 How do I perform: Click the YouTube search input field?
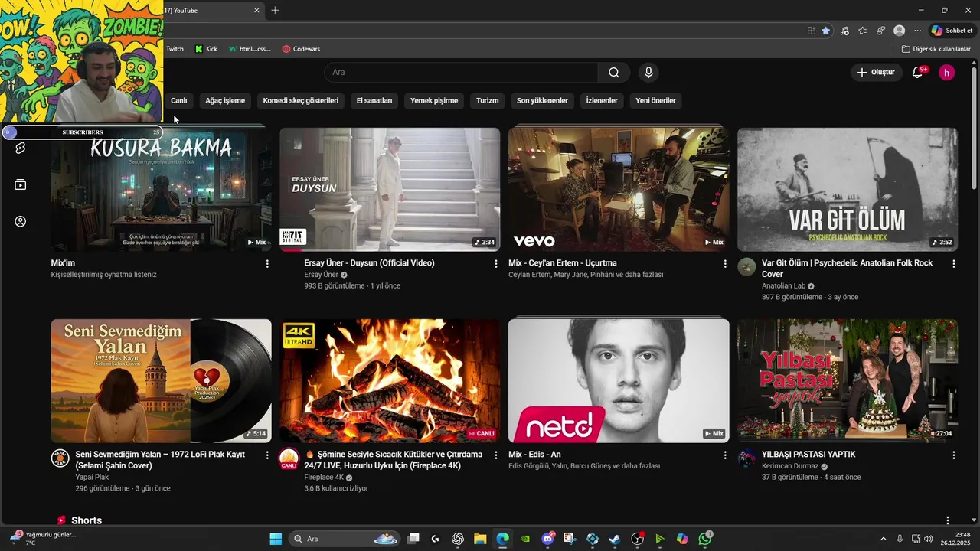click(462, 72)
